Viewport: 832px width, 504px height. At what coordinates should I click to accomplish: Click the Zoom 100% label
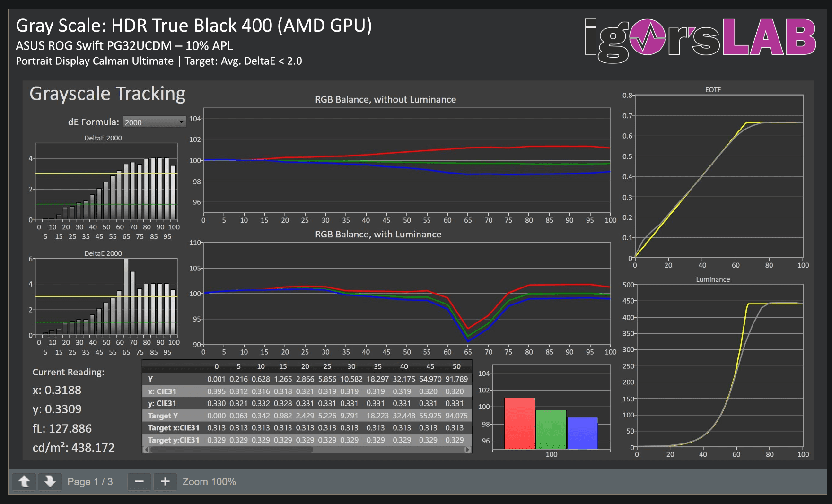209,482
